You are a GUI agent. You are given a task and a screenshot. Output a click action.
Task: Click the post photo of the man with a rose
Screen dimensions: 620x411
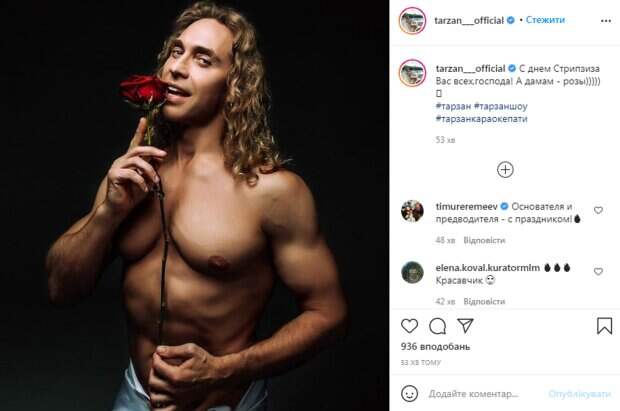194,205
